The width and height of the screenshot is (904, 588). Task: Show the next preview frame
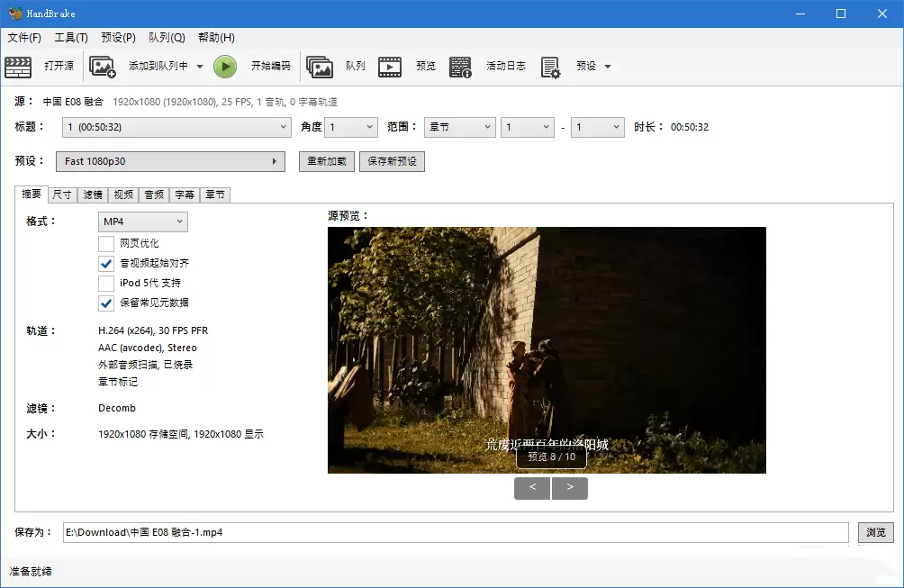[570, 488]
